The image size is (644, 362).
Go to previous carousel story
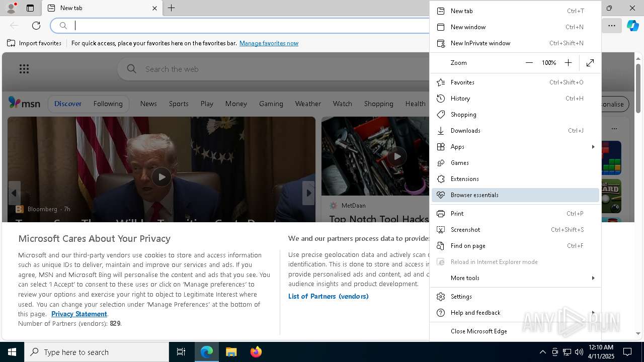tap(14, 193)
